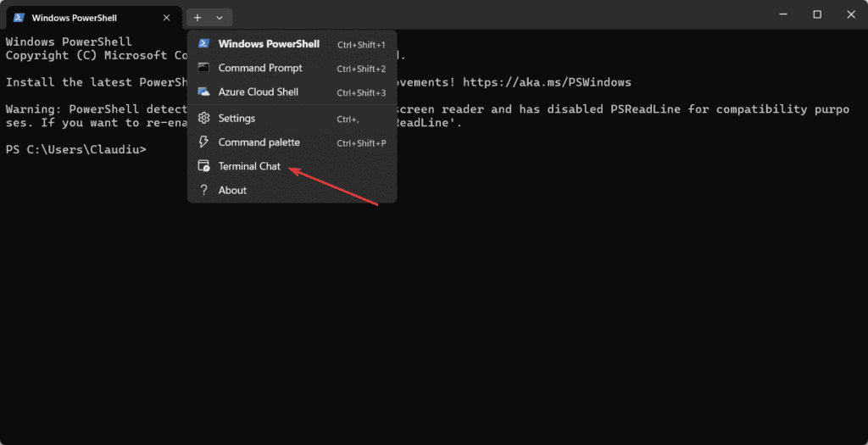Close the Windows PowerShell tab

coord(167,18)
